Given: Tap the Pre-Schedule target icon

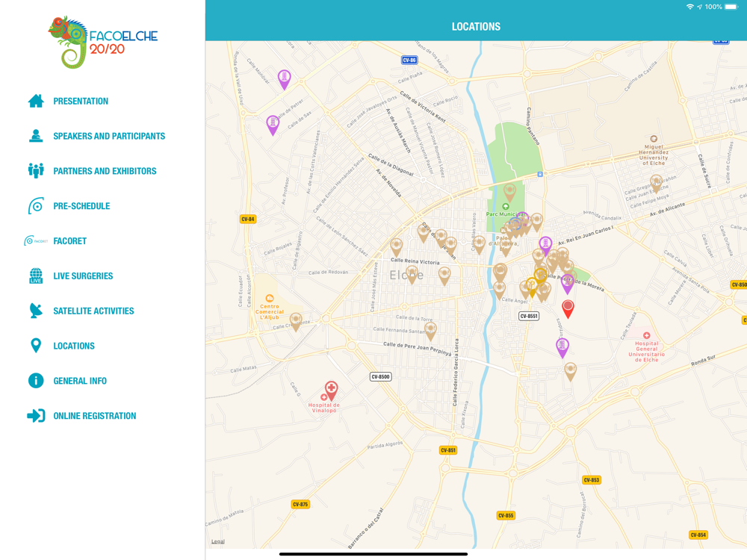Looking at the screenshot, I should (36, 206).
